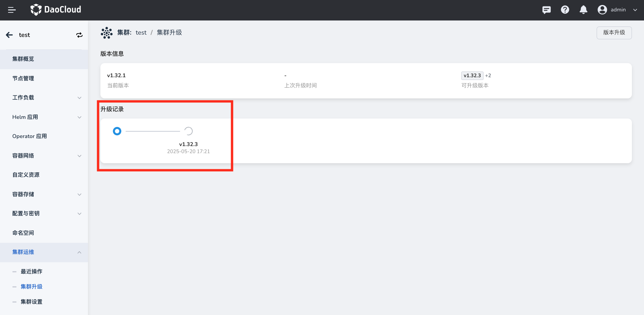The image size is (644, 315).
Task: Open the messages chat icon
Action: [546, 10]
